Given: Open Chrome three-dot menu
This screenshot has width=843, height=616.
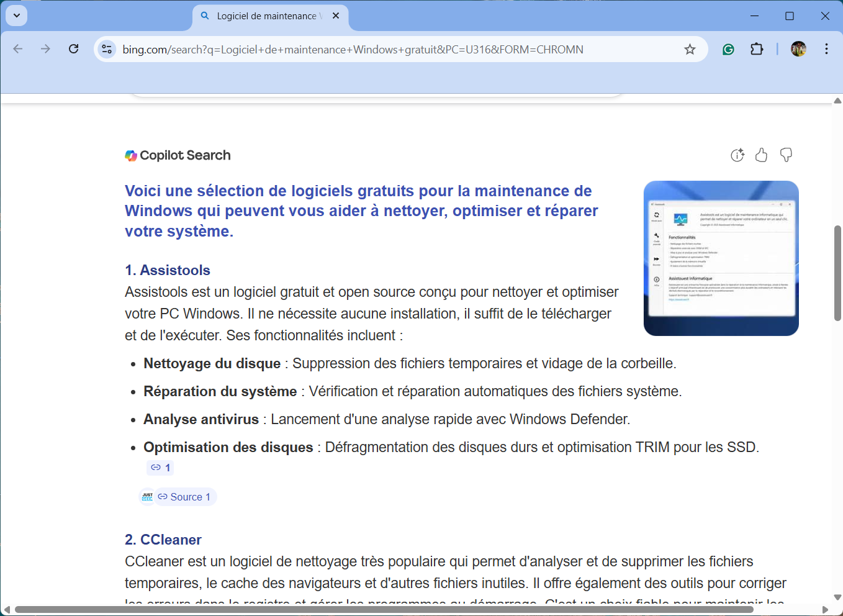Looking at the screenshot, I should 826,49.
